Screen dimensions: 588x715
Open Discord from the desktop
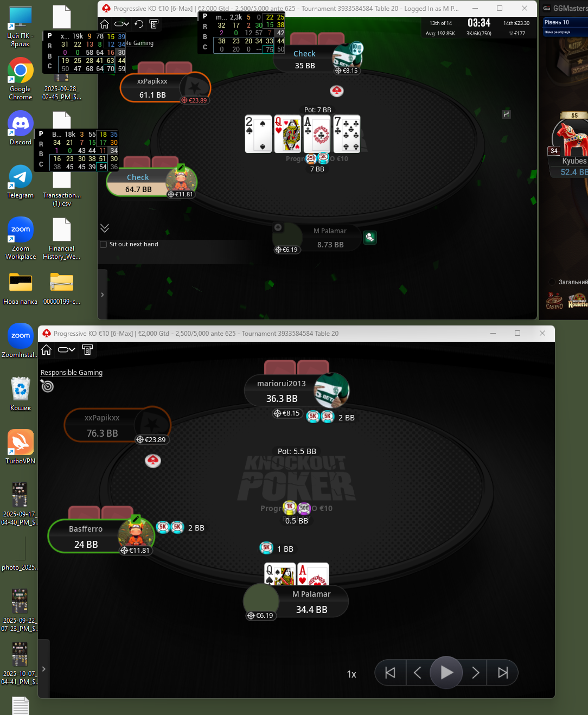tap(21, 129)
